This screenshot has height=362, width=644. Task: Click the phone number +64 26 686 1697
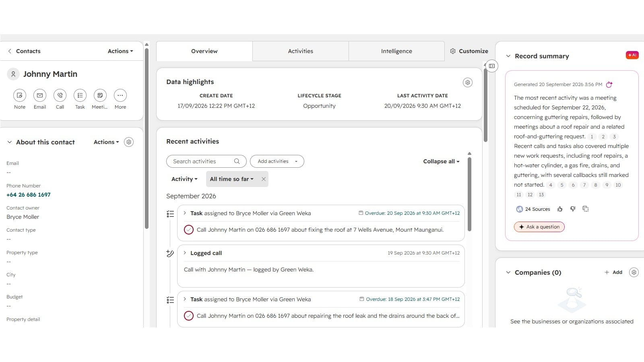(x=29, y=195)
